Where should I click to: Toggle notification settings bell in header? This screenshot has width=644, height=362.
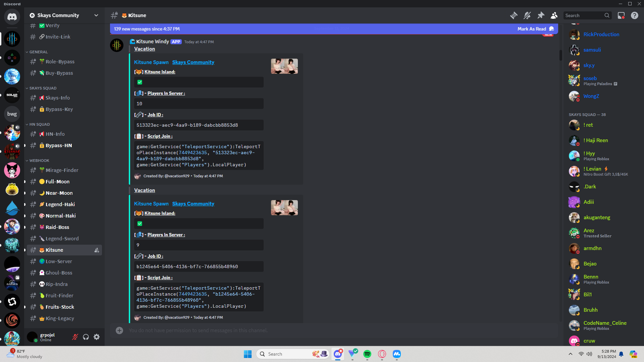coord(527,15)
